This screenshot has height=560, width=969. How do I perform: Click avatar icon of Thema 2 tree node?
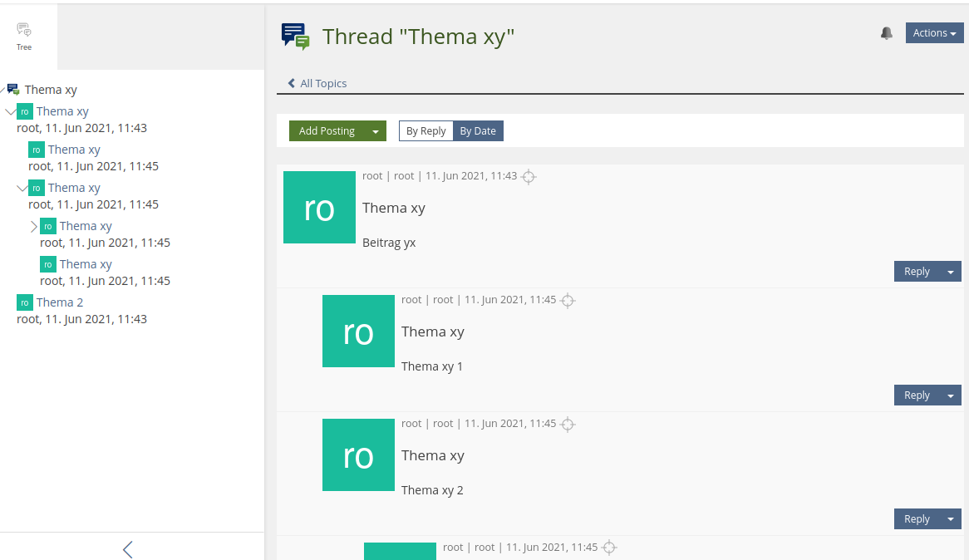(x=25, y=302)
